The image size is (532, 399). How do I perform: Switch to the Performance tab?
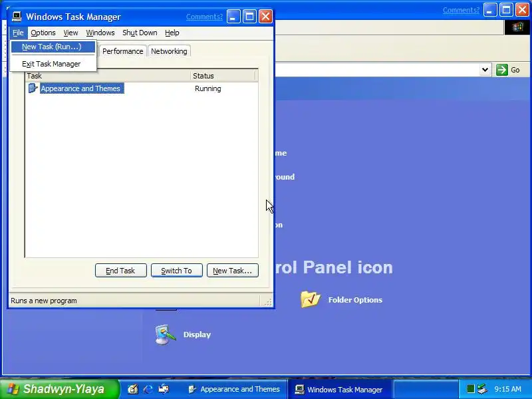coord(122,51)
